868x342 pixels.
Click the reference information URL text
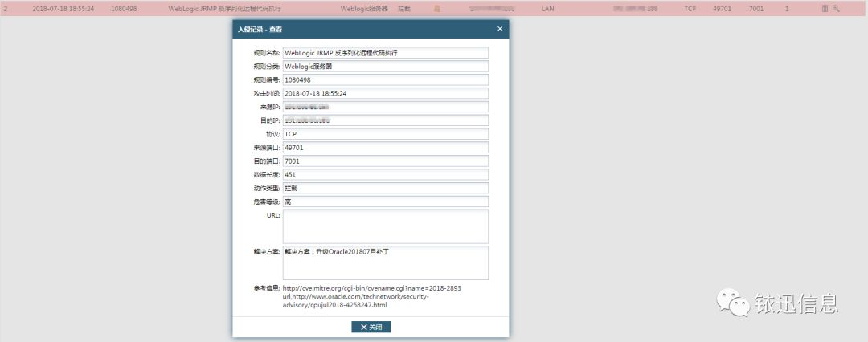click(x=371, y=296)
